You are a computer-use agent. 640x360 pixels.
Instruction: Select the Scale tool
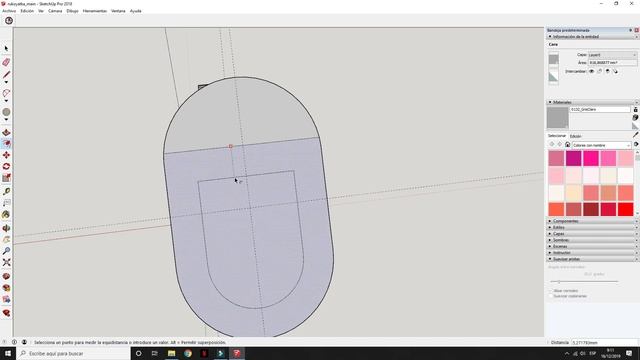click(6, 178)
